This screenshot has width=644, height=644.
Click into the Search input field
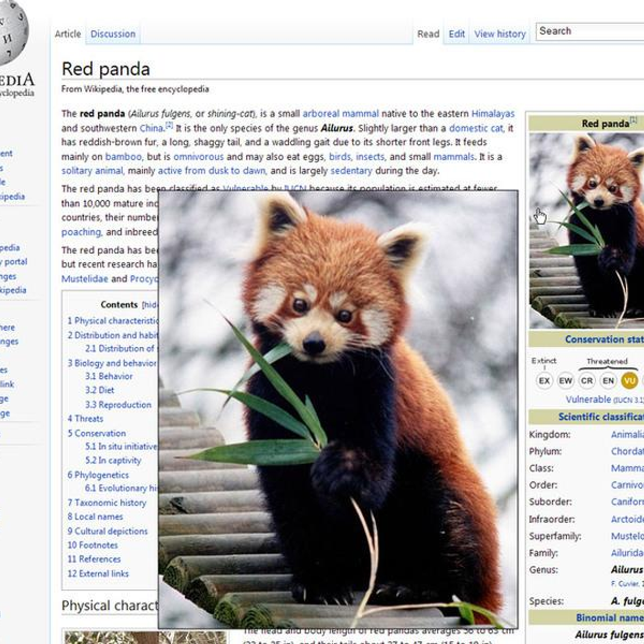pyautogui.click(x=590, y=32)
